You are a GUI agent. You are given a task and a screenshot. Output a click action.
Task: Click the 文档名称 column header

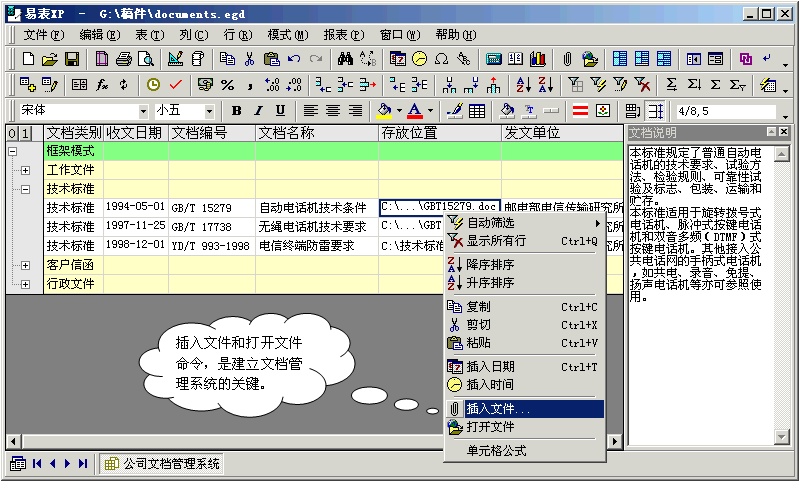[317, 133]
